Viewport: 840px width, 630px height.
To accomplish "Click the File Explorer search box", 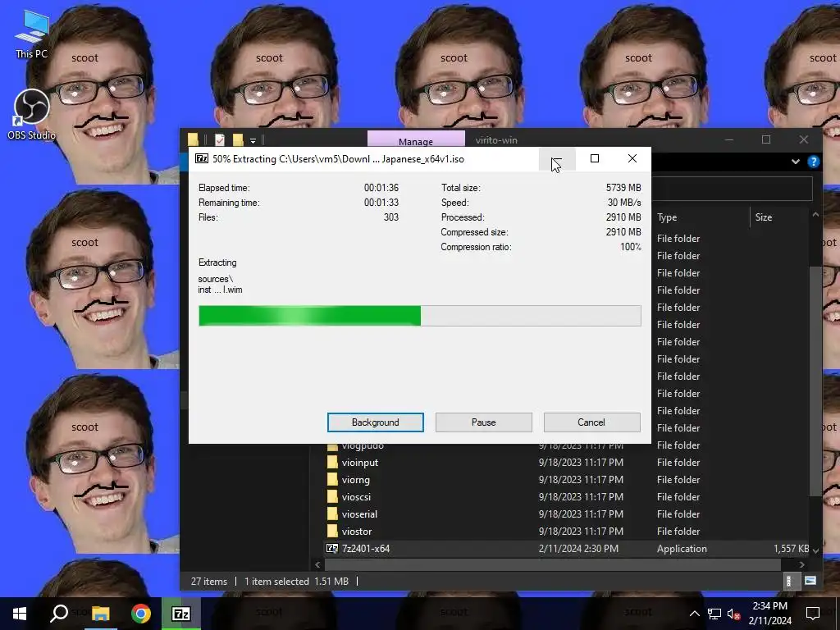I will pos(733,189).
